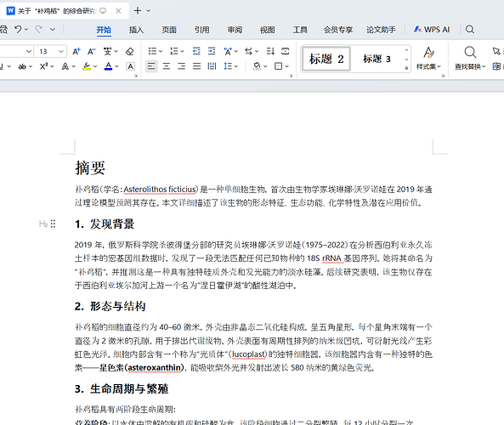This screenshot has width=504, height=425.
Task: Click the new tab plus button
Action: pyautogui.click(x=138, y=10)
